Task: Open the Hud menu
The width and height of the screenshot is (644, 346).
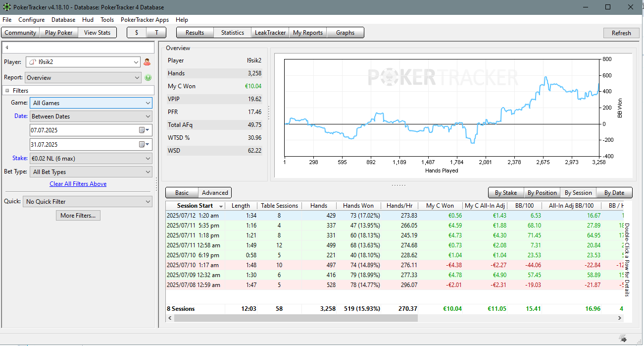Action: [88, 20]
